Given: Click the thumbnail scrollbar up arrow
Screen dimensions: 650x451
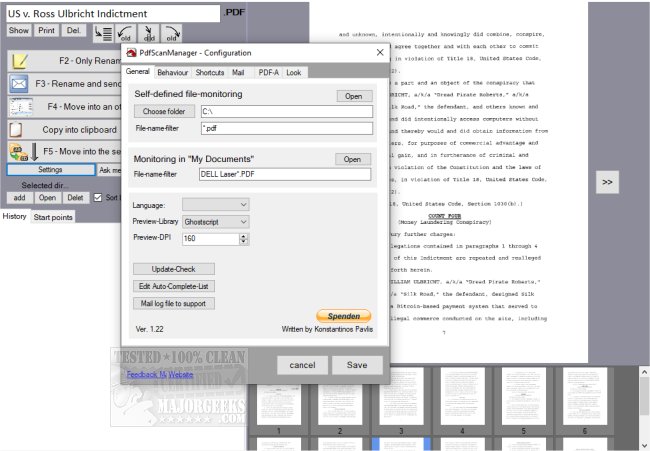Looking at the screenshot, I should (x=645, y=372).
